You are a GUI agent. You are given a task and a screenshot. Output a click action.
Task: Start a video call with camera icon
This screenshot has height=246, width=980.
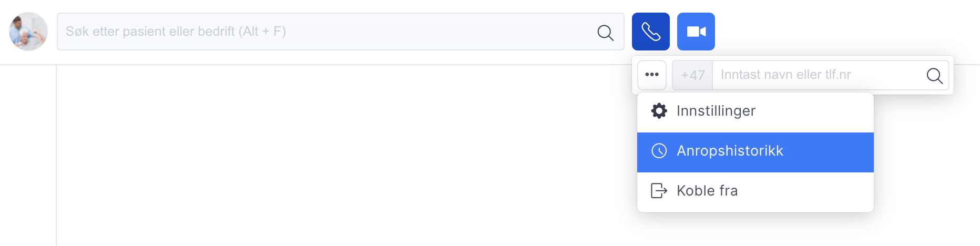tap(696, 32)
